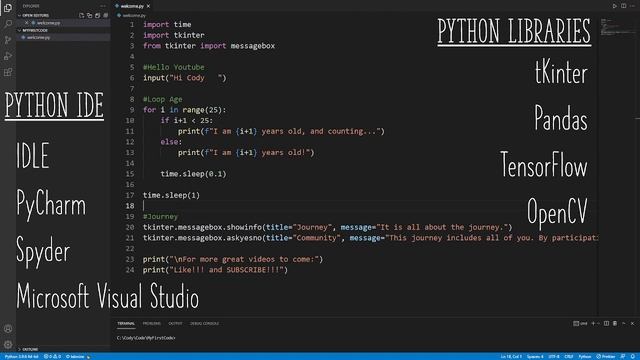
Task: Open the Run and Debug view
Action: [x=8, y=56]
